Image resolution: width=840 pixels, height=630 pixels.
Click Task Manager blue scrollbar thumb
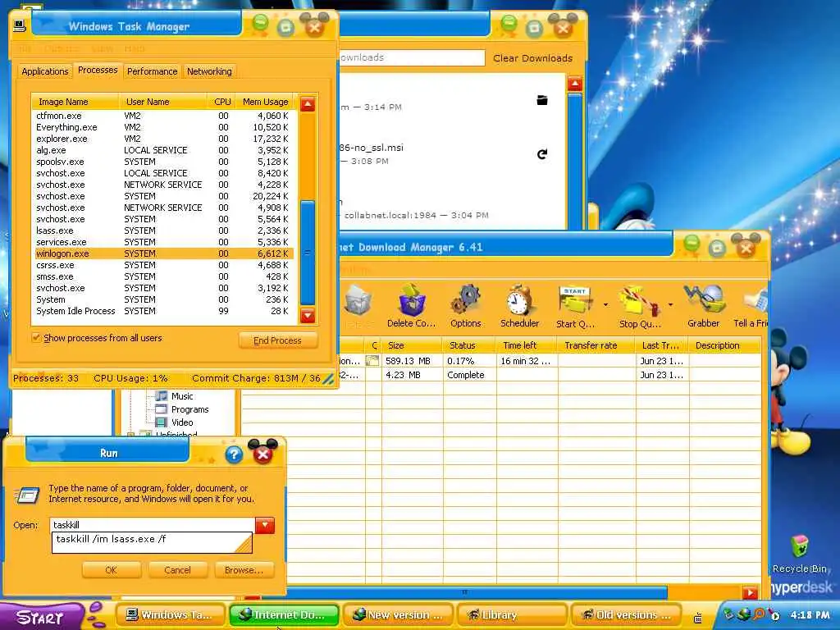click(x=308, y=252)
